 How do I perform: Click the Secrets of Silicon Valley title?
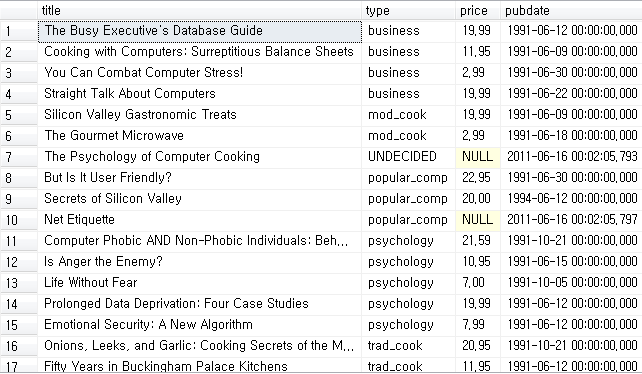[113, 199]
